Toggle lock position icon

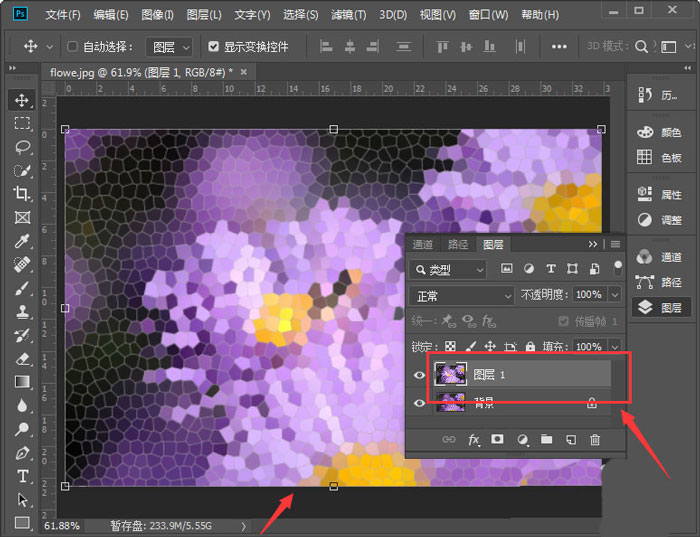(490, 347)
